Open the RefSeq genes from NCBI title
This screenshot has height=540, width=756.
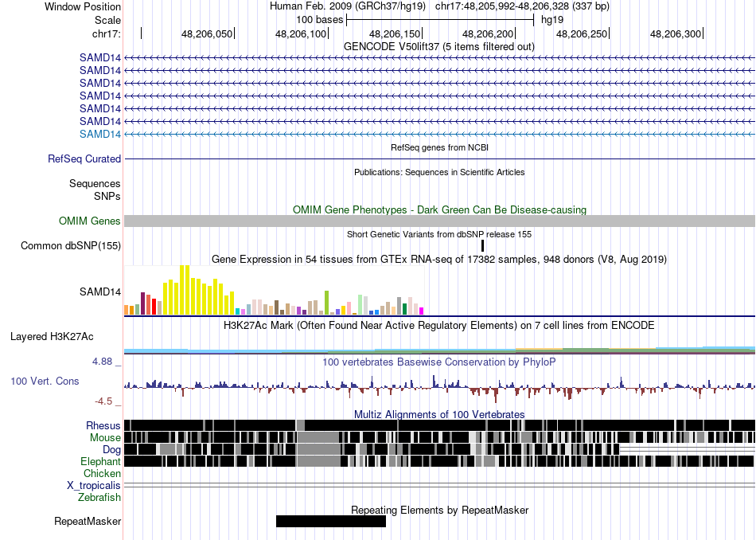tap(439, 147)
